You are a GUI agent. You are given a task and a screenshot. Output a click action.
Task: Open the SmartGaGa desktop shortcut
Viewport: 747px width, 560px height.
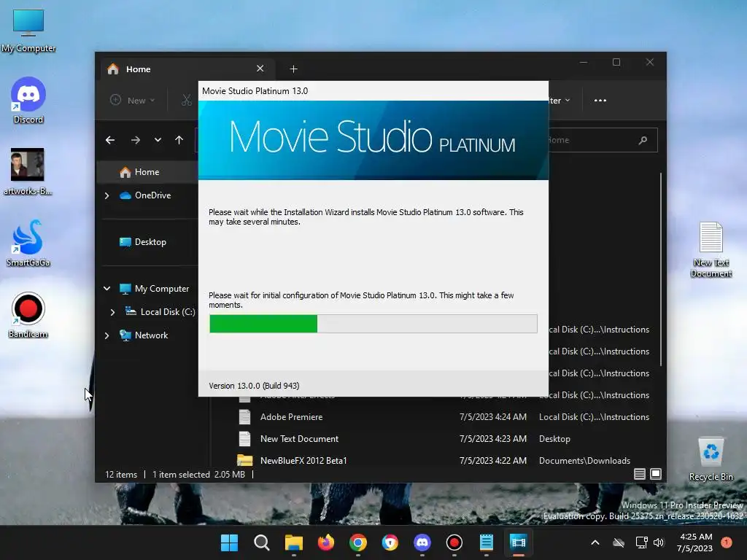(28, 243)
